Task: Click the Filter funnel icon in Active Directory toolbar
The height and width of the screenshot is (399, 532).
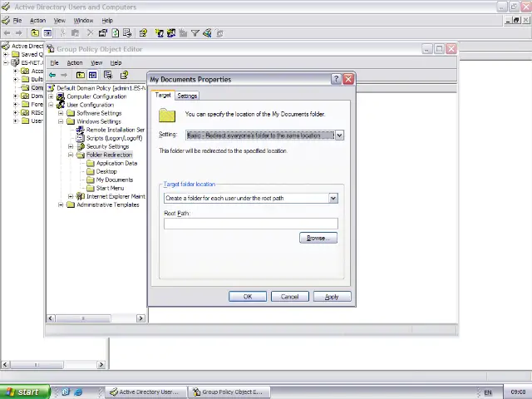Action: click(x=195, y=33)
